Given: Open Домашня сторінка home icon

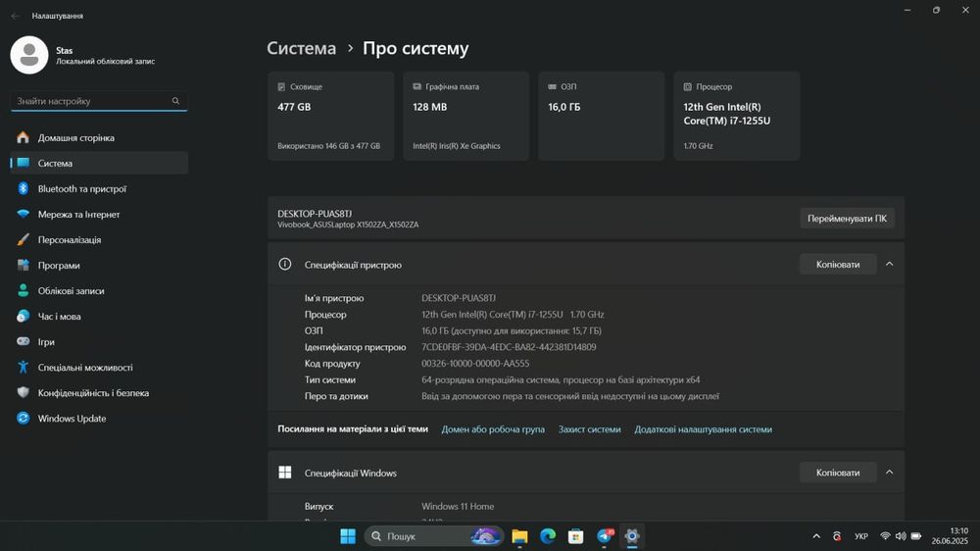Looking at the screenshot, I should tap(24, 137).
